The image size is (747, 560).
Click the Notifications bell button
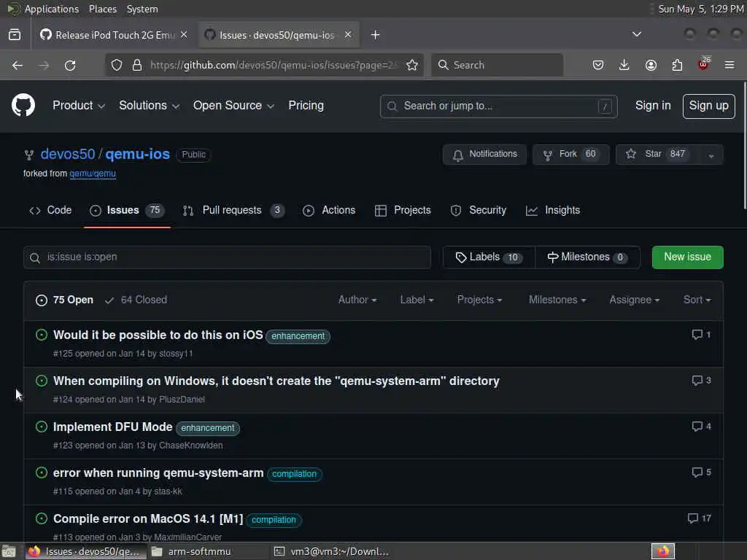point(484,155)
